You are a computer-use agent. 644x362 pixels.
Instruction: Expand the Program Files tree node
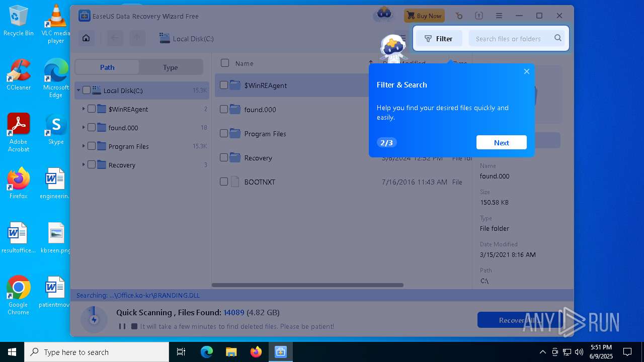click(84, 146)
